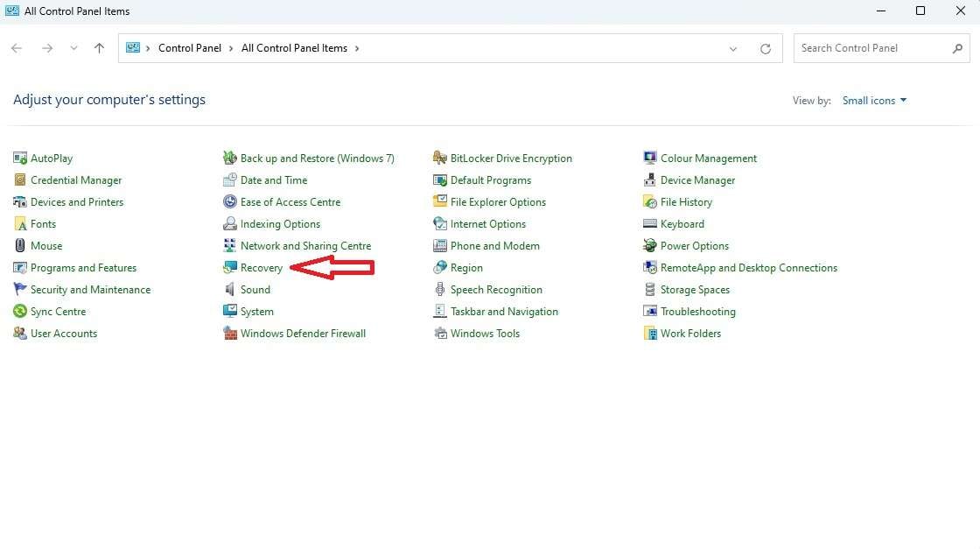Click the Devices and Printers icon
Screen dimensions: 980x549
[x=20, y=202]
